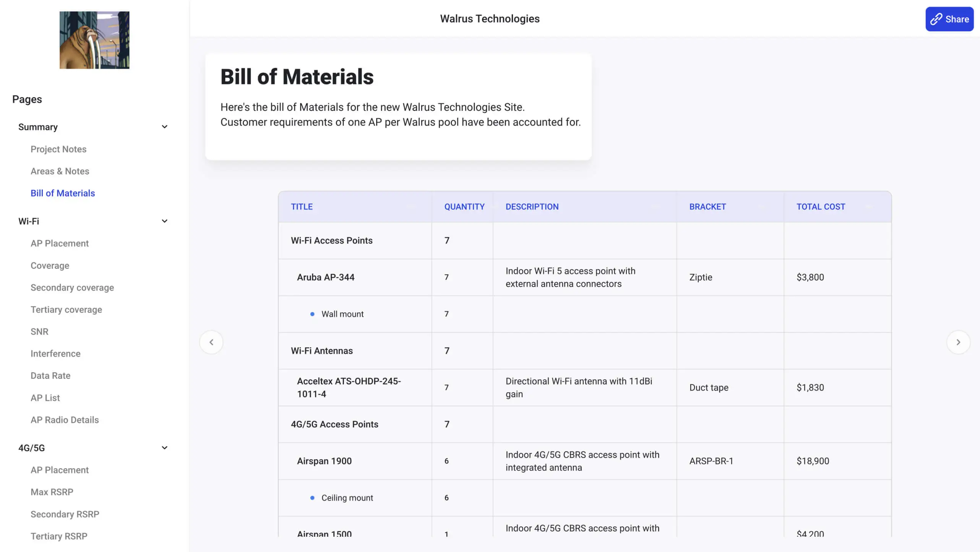The width and height of the screenshot is (980, 552).
Task: Click the Share button
Action: pyautogui.click(x=949, y=19)
